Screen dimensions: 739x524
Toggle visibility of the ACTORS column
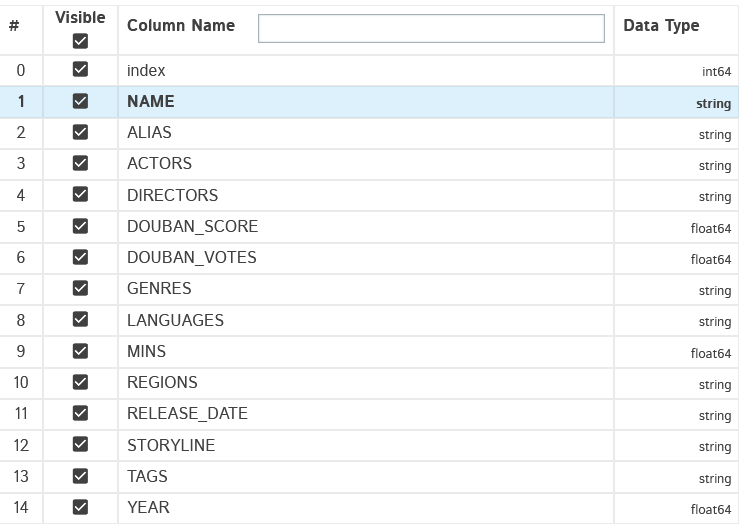81,163
